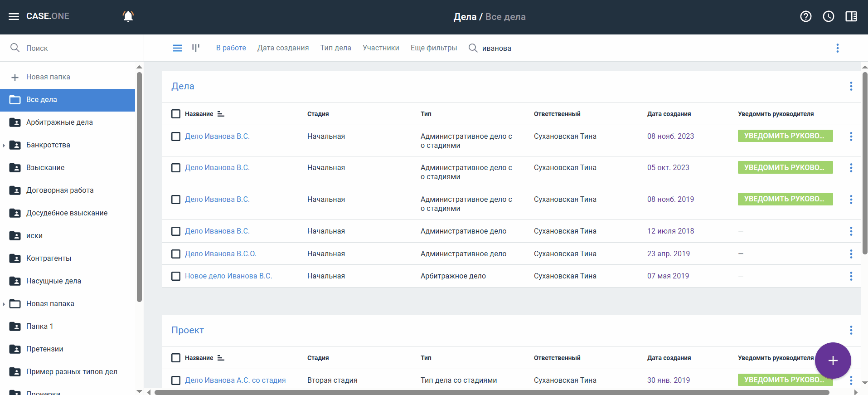The image size is (868, 395).
Task: Open the Еще фильтры dropdown
Action: 434,48
